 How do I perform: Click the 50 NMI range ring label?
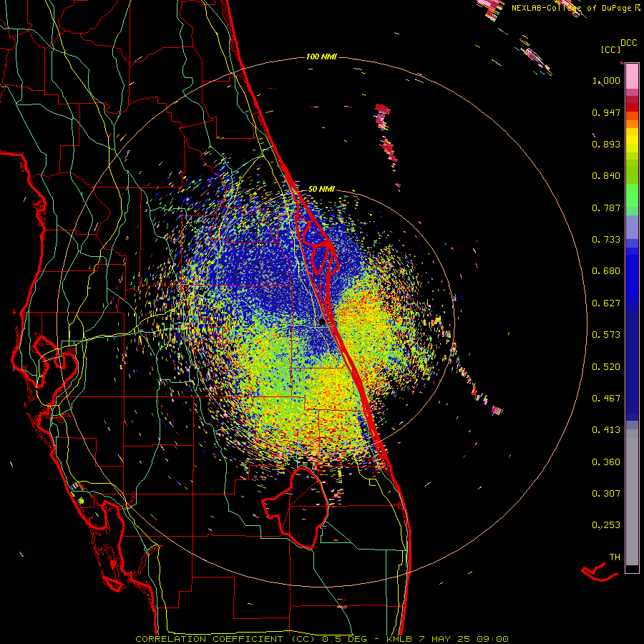321,189
